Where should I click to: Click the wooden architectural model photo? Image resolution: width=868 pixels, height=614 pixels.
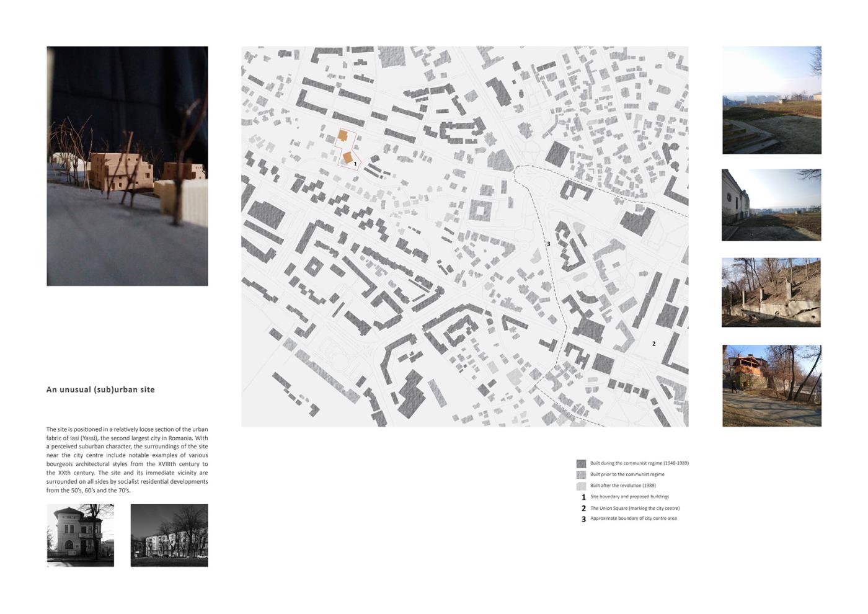[127, 166]
